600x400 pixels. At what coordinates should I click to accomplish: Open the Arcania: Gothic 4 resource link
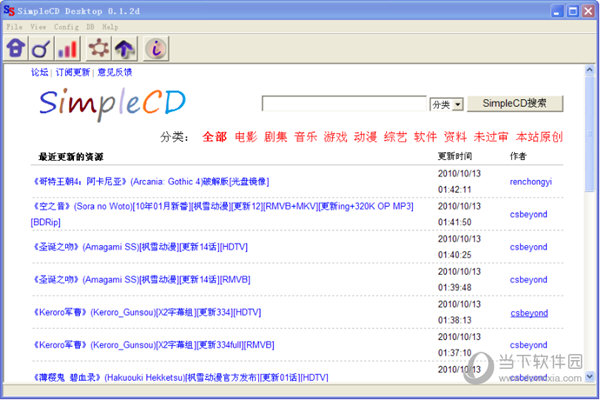point(150,181)
